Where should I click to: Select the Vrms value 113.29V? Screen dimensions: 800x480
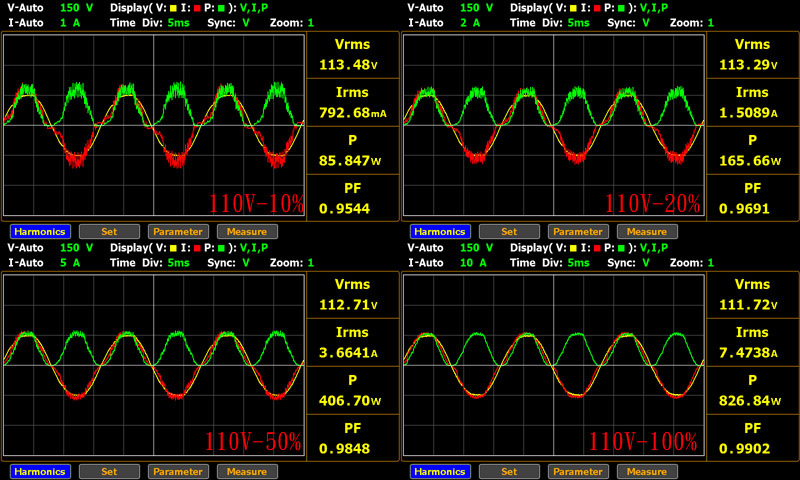tap(748, 65)
